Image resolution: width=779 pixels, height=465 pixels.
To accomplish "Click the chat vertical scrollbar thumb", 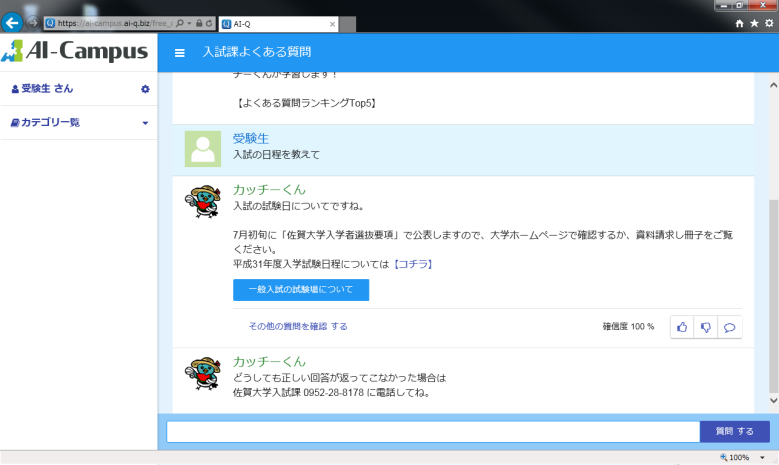I will click(774, 296).
